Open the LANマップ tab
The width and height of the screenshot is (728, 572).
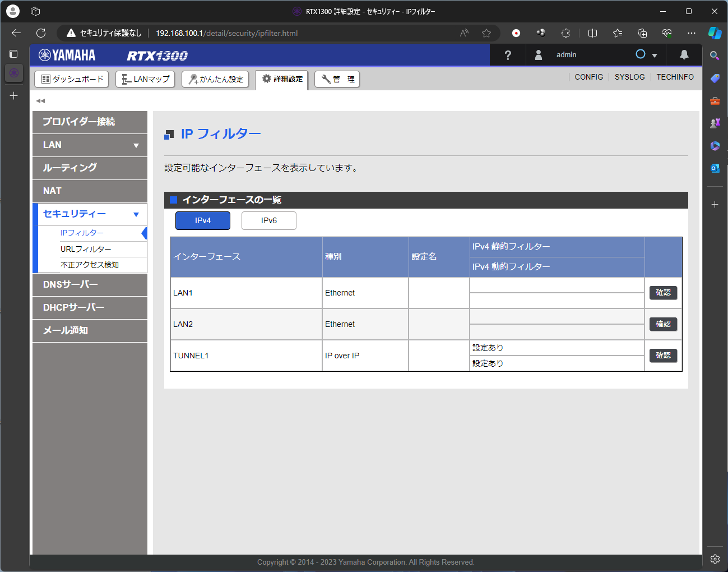[x=145, y=79]
